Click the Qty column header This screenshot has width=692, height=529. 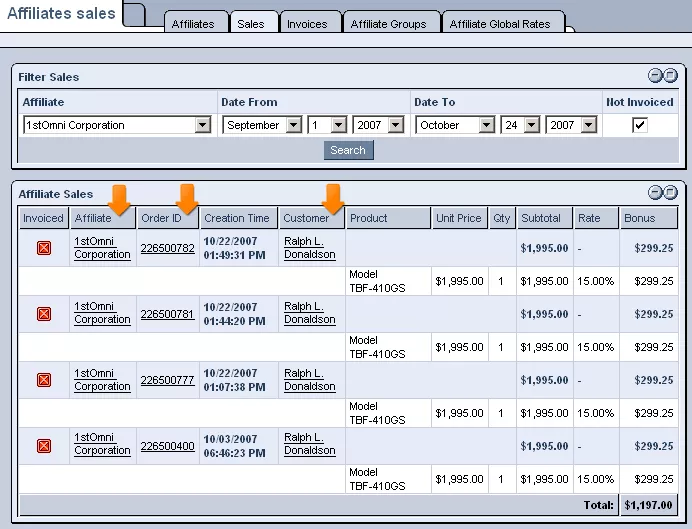502,218
